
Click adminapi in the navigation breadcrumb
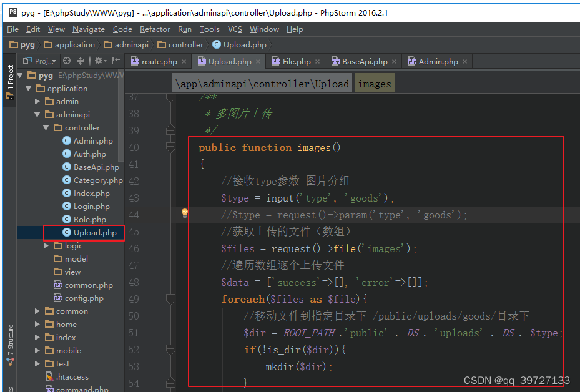[126, 45]
